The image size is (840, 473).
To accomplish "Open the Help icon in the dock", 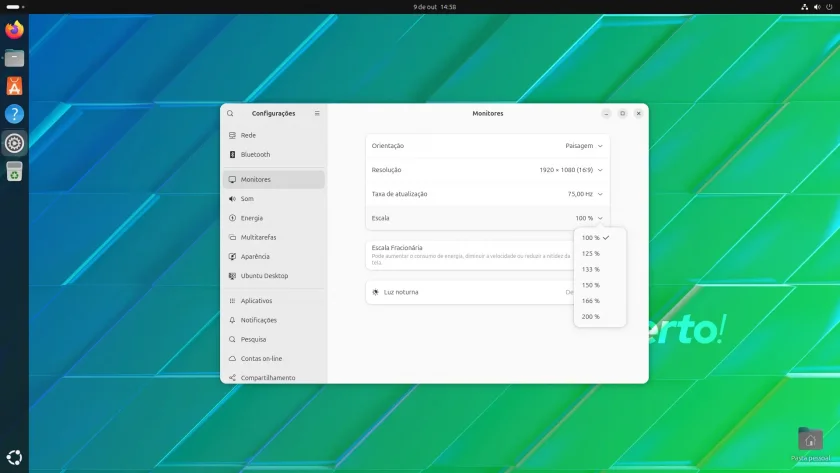I will click(x=14, y=114).
